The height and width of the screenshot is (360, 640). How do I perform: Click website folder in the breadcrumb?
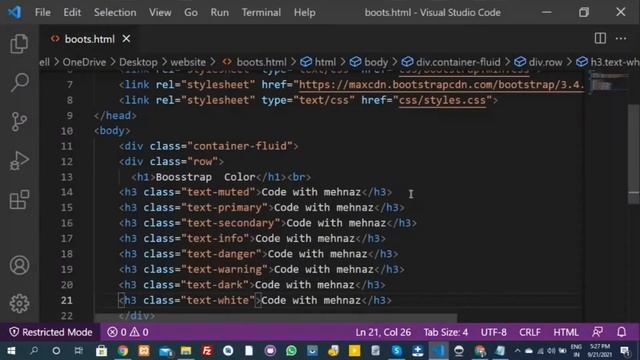[x=188, y=62]
